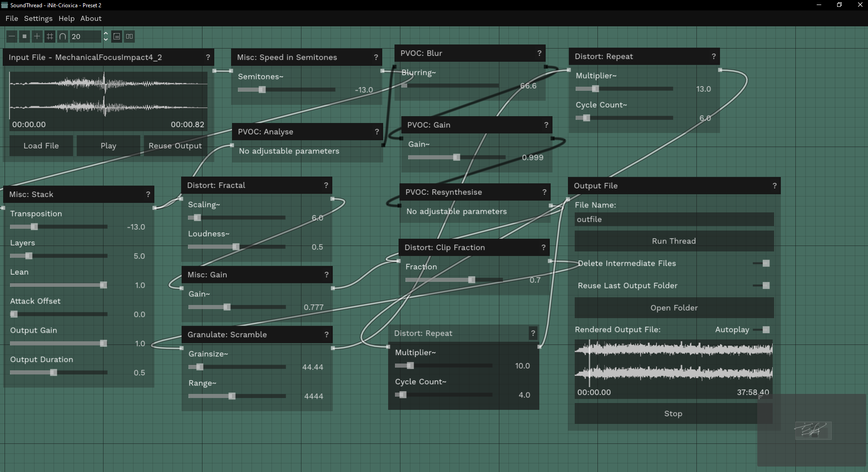Click the Loudness slider in Distort: Fractal
The height and width of the screenshot is (472, 868).
[x=237, y=247]
